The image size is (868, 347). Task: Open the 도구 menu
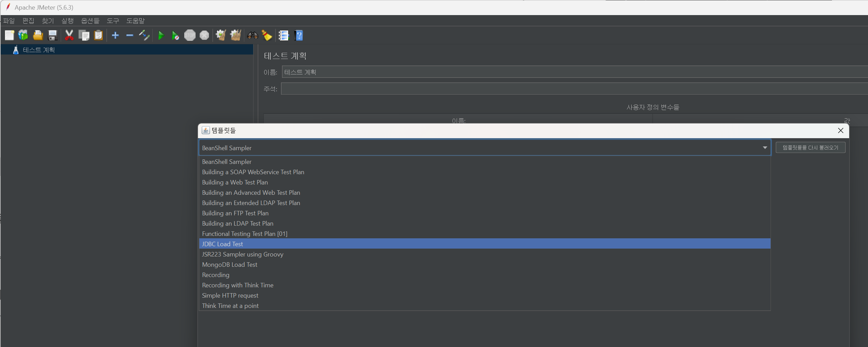point(113,21)
